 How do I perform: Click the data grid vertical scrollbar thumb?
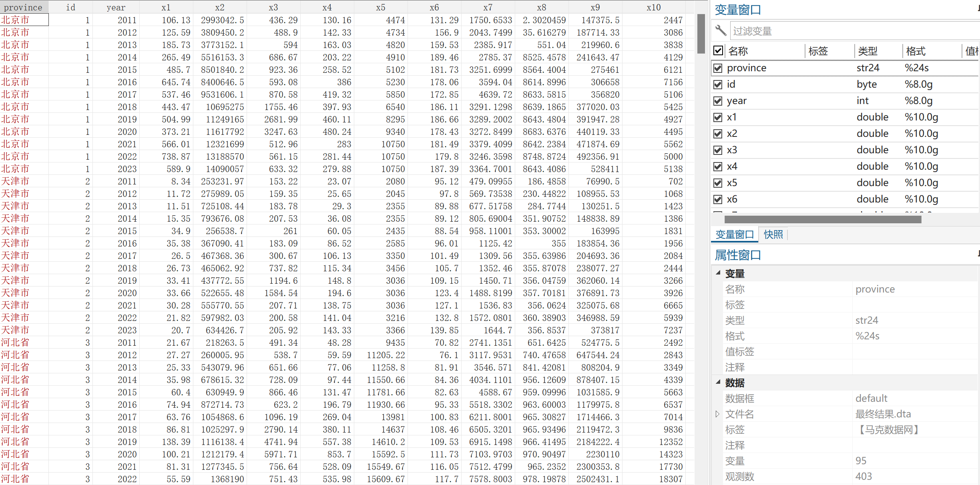[x=701, y=34]
